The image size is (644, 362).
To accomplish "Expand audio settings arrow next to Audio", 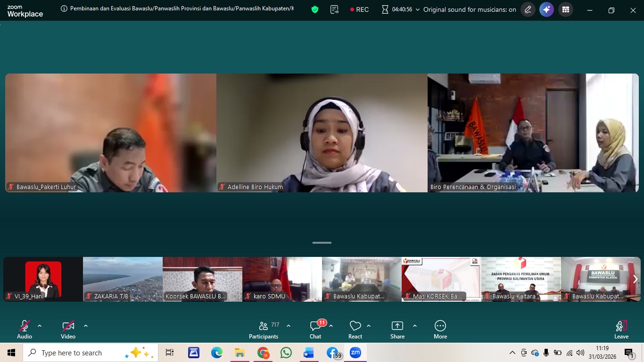I will (40, 326).
